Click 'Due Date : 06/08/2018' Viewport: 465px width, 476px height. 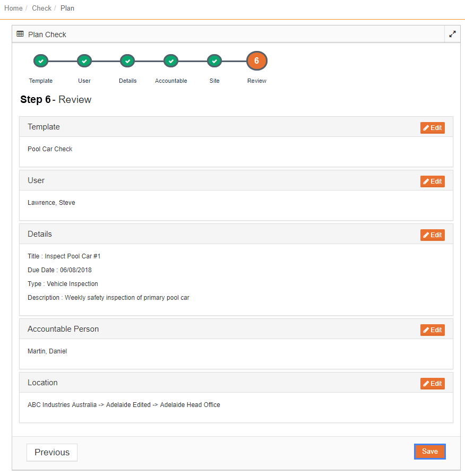(59, 270)
